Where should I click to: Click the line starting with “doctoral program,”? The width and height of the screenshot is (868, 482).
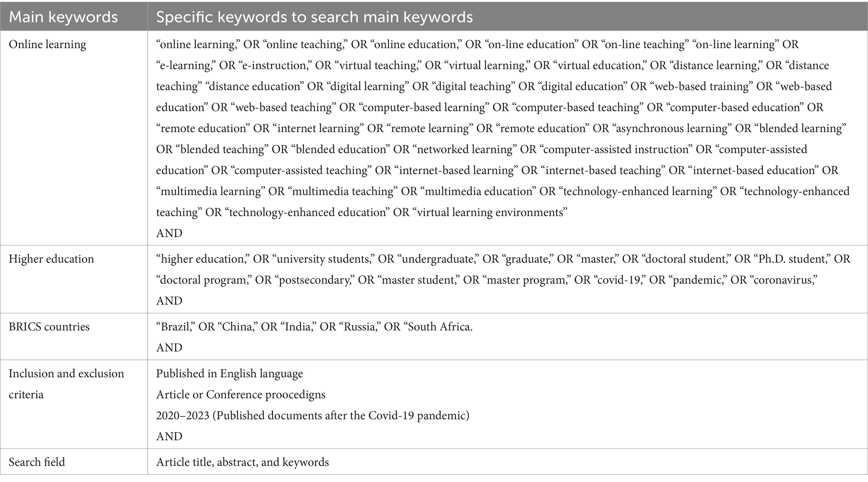[487, 280]
